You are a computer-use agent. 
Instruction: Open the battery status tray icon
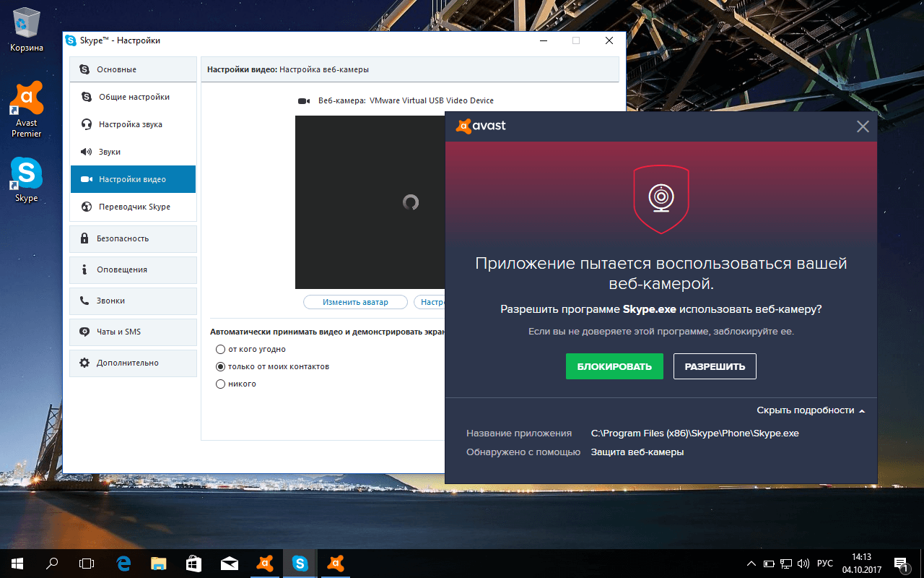[x=769, y=564]
